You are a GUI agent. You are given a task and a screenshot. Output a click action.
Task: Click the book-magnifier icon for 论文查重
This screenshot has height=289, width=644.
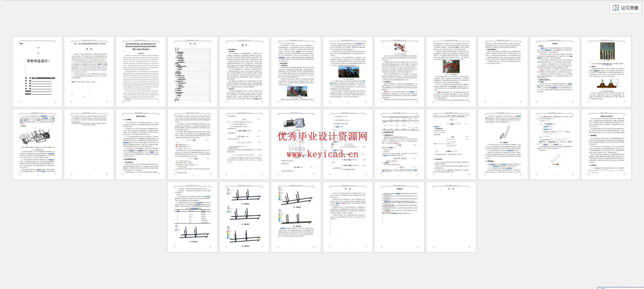616,8
